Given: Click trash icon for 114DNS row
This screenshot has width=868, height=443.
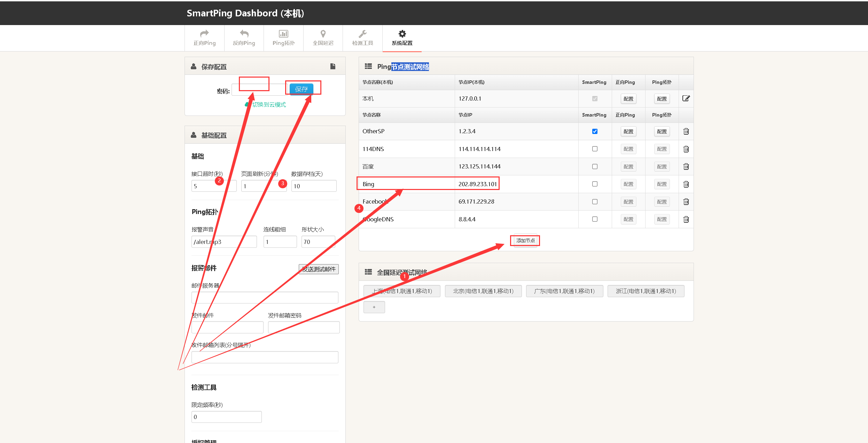Looking at the screenshot, I should [686, 149].
